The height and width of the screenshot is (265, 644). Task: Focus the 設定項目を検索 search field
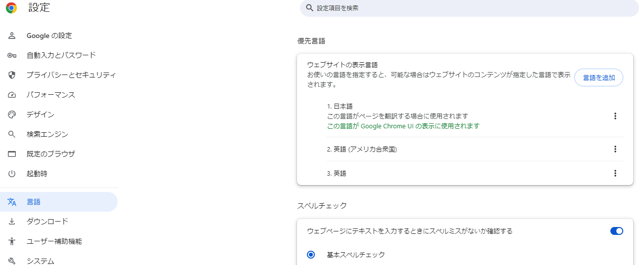(470, 8)
